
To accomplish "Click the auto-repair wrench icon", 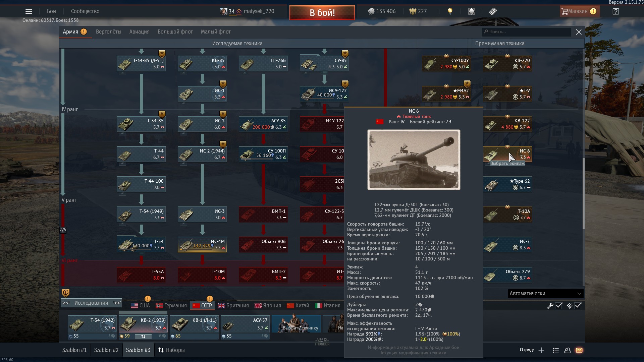I will click(x=550, y=305).
